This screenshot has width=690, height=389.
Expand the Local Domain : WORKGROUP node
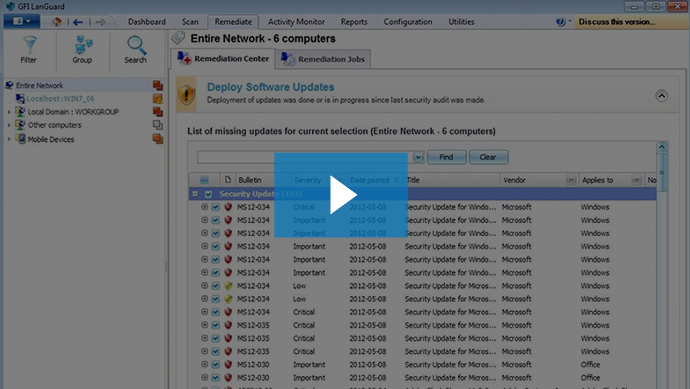point(9,112)
